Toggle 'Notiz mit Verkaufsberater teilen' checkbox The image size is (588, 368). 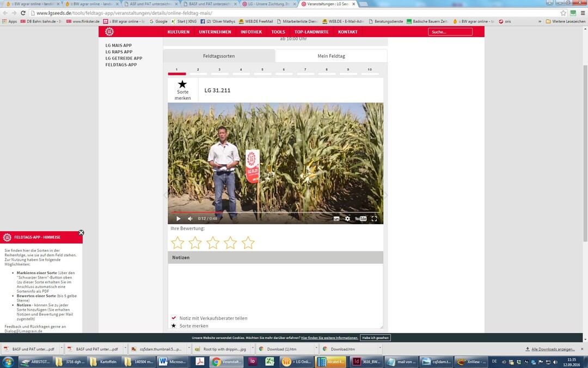174,318
